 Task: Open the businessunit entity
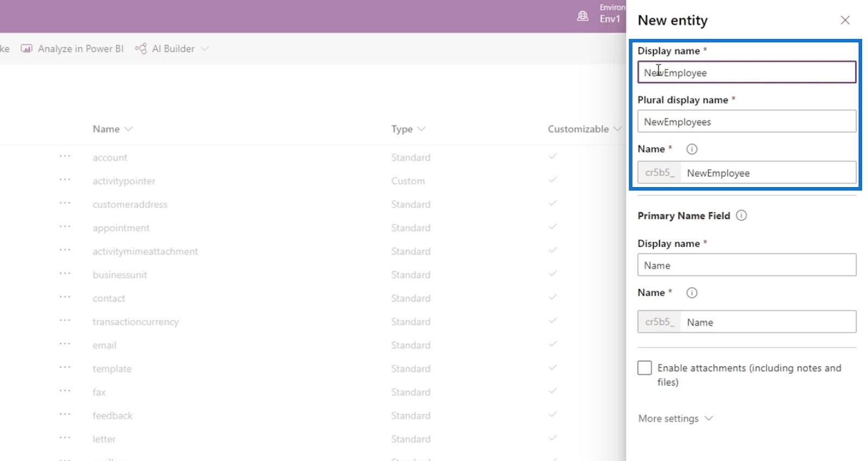(x=120, y=275)
